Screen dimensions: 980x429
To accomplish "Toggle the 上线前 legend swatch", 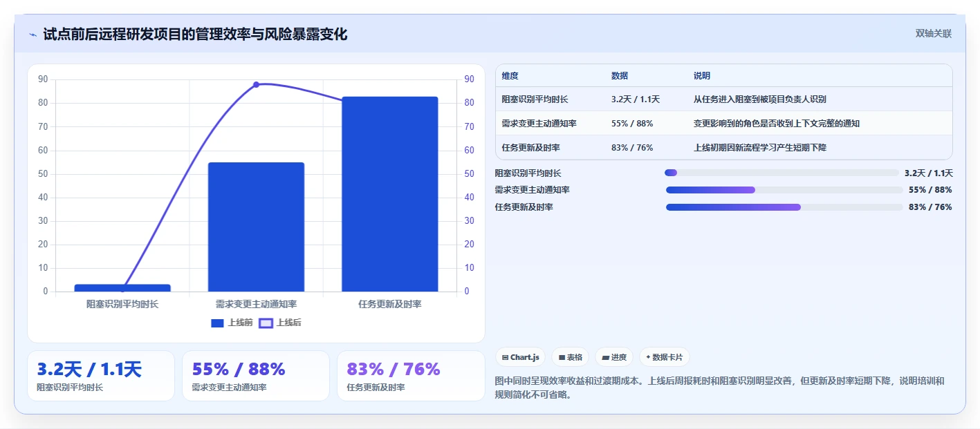I will [218, 323].
